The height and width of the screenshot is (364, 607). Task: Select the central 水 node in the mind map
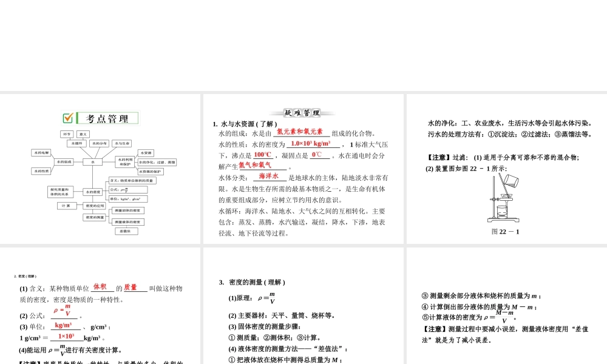tap(92, 162)
